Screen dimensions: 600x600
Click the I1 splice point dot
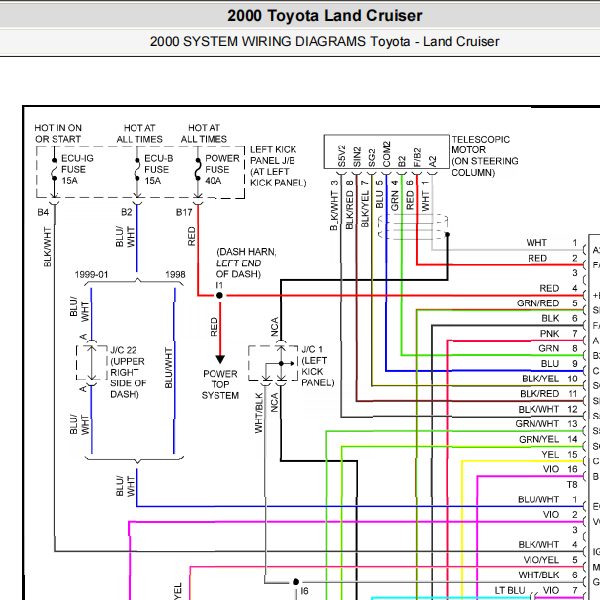219,295
